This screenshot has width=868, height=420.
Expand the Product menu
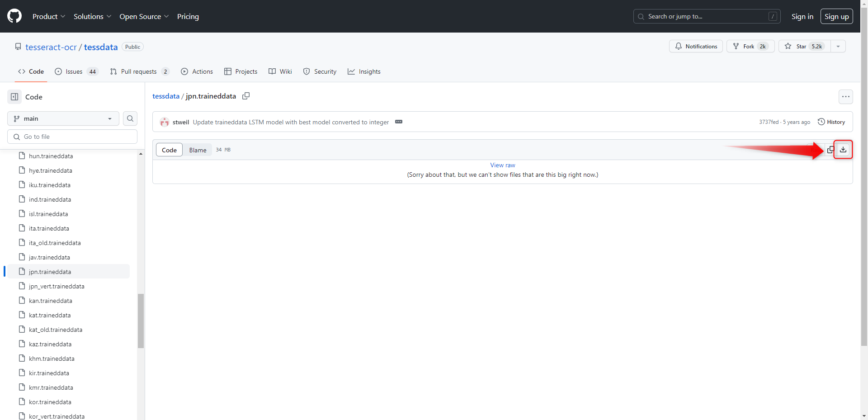pyautogui.click(x=49, y=16)
